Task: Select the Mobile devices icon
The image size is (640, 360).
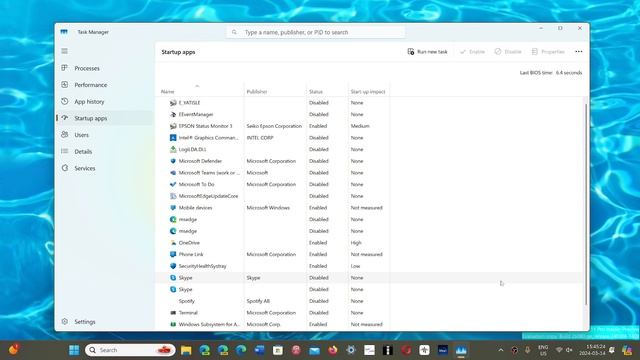Action: [x=173, y=208]
